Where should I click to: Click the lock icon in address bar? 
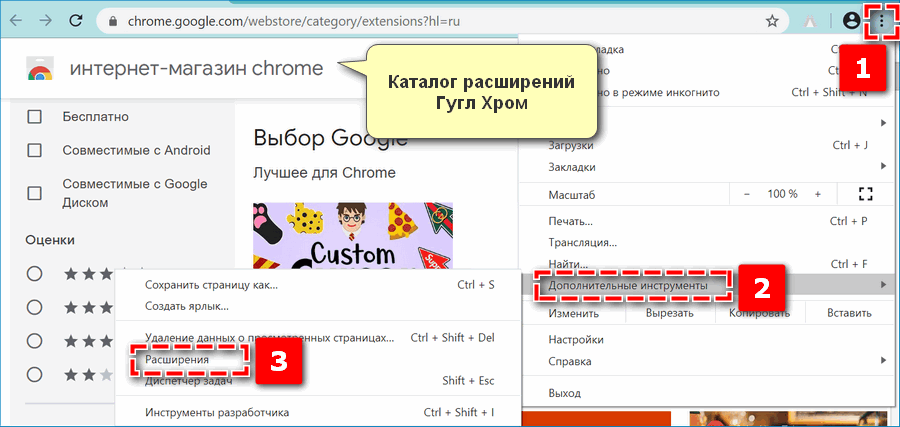click(113, 22)
